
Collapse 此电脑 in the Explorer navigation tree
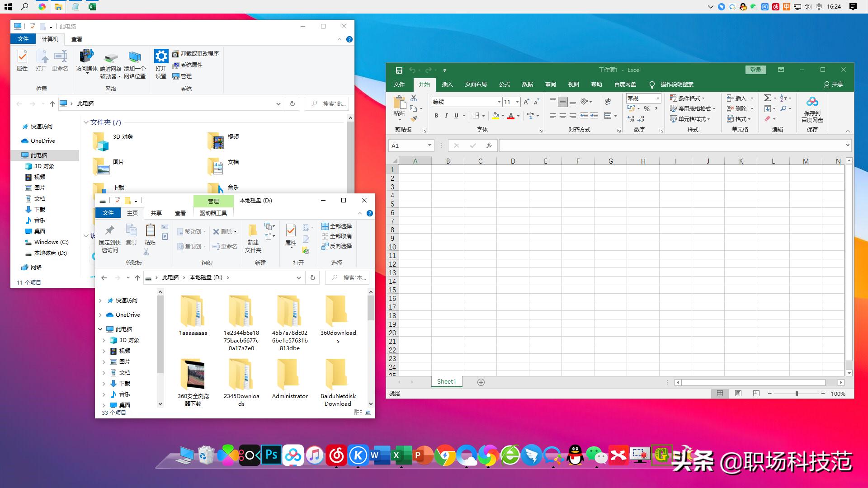coord(101,329)
